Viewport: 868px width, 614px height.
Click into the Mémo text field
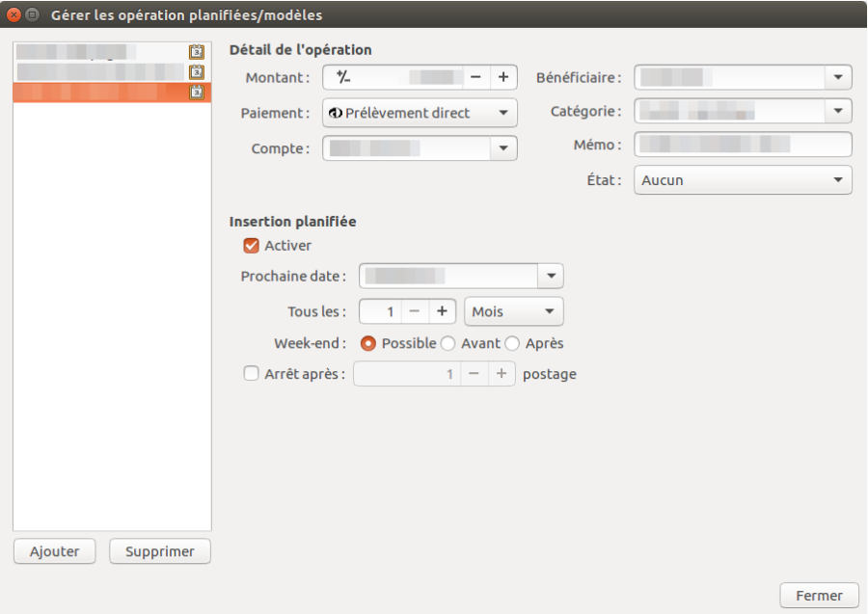743,145
